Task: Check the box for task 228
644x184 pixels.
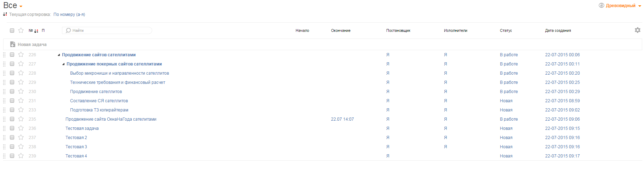Action: pyautogui.click(x=12, y=73)
